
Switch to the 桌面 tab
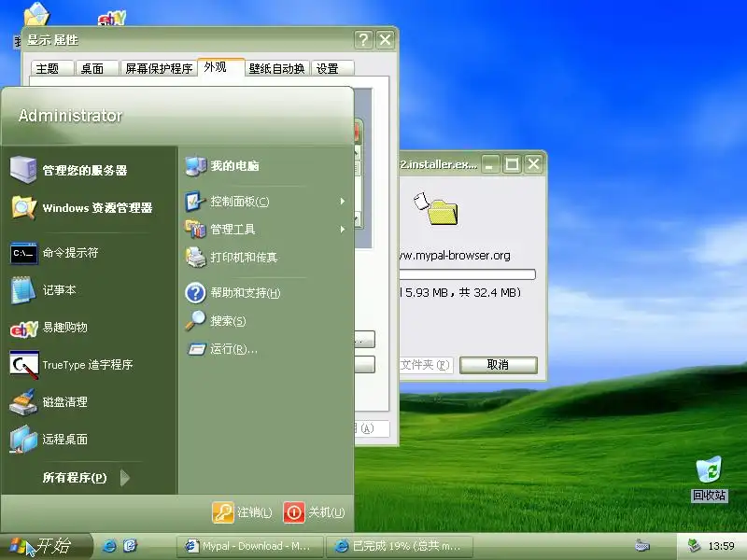[x=96, y=68]
